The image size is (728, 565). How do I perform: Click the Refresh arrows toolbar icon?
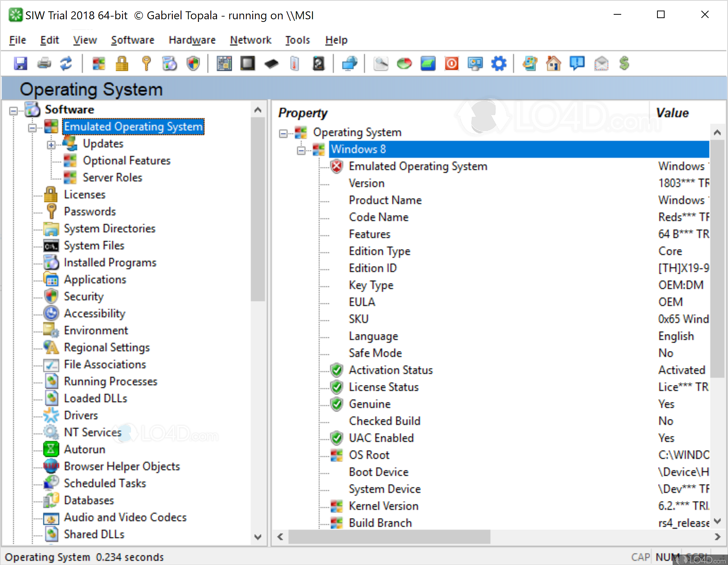(x=66, y=63)
